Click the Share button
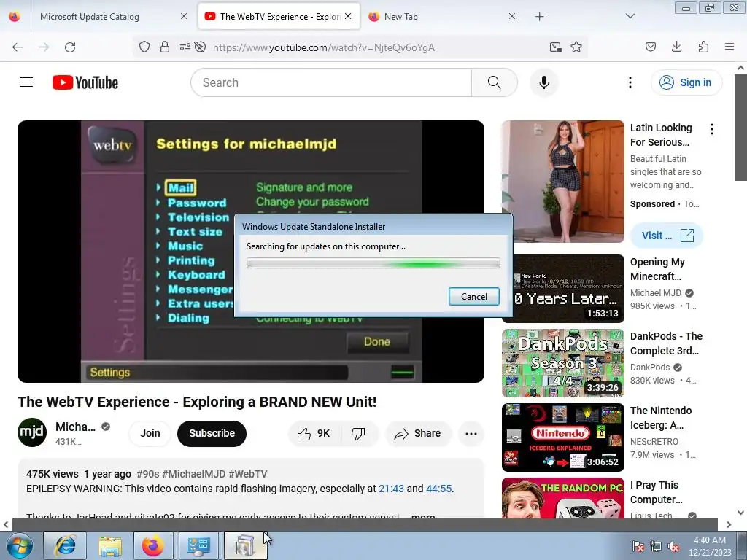747x560 pixels. (418, 433)
